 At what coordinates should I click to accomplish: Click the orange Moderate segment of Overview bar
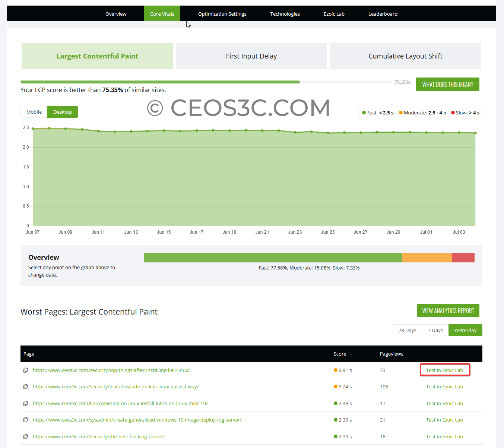point(427,258)
